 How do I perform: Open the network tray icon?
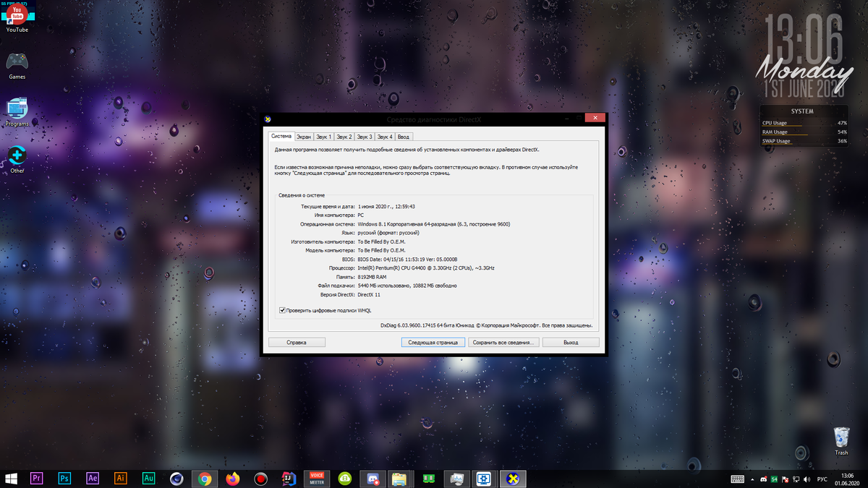796,479
